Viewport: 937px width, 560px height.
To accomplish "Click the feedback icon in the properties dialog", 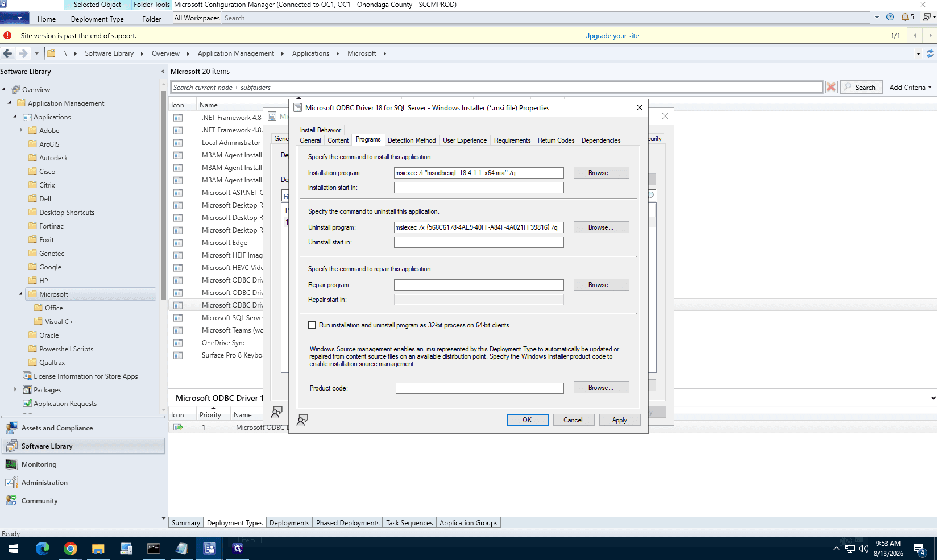I will click(x=302, y=420).
